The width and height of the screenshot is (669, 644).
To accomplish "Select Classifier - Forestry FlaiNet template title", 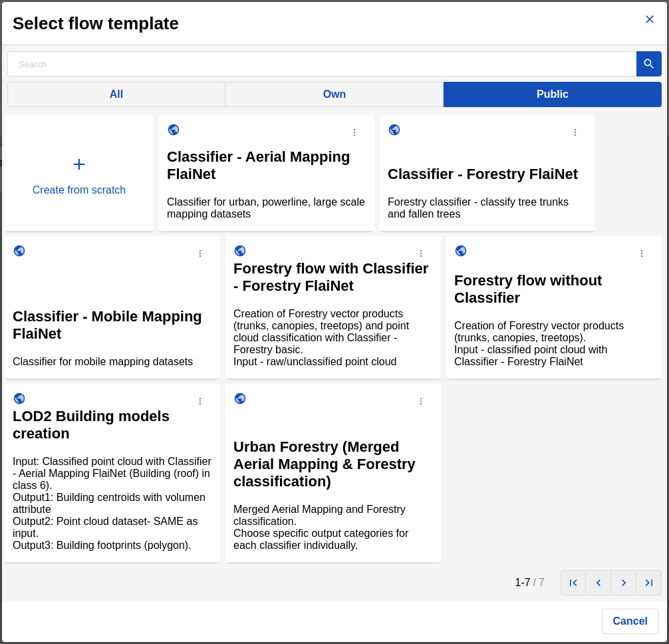I will tap(483, 174).
